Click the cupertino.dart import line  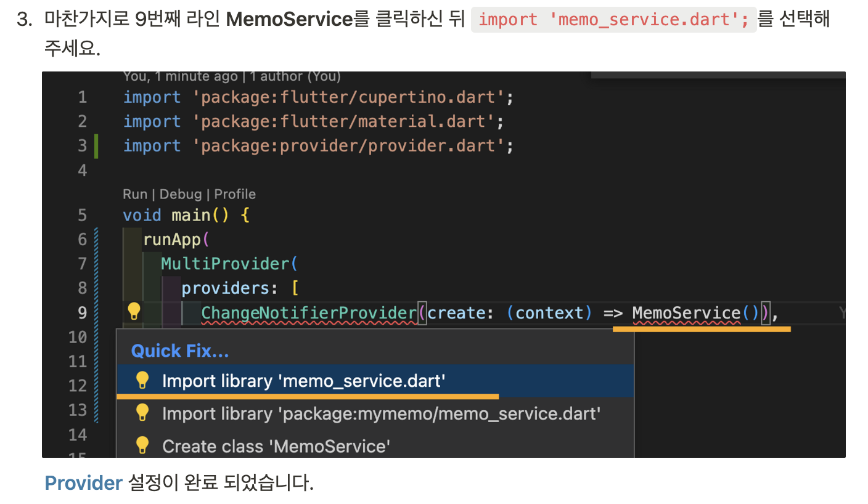click(x=319, y=97)
